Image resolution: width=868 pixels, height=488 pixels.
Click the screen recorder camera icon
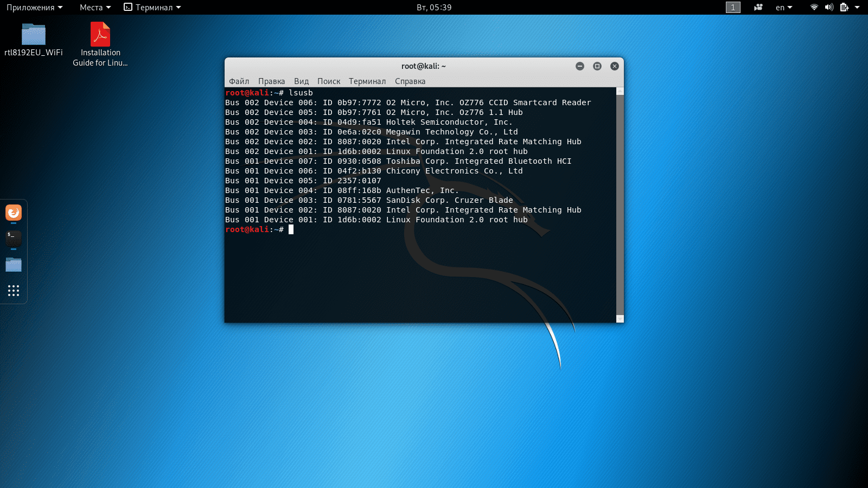coord(758,7)
